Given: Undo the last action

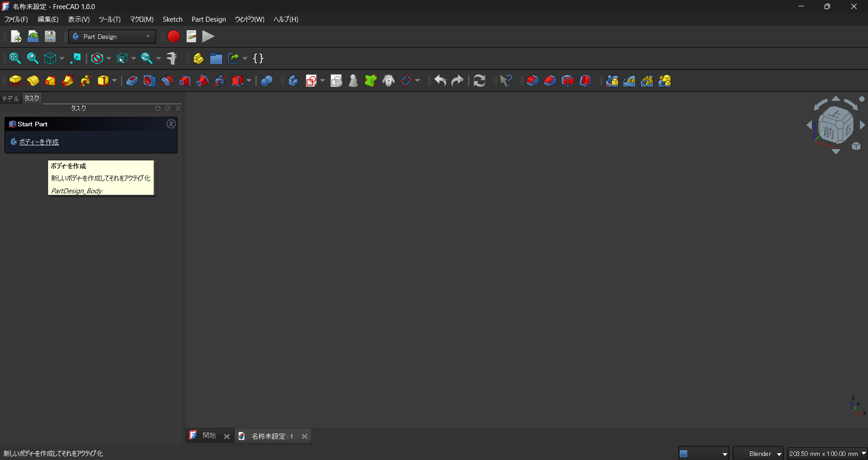Looking at the screenshot, I should tap(441, 81).
